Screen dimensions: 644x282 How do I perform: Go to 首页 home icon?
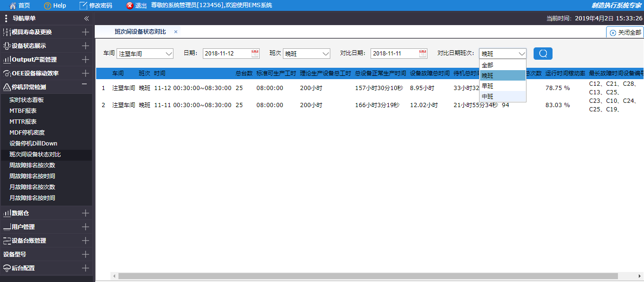[13, 6]
